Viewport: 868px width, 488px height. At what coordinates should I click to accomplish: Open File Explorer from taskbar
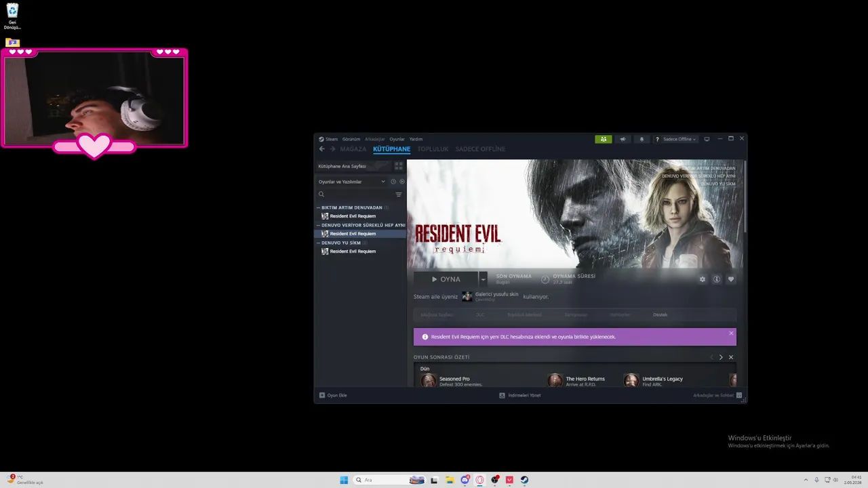tap(449, 480)
